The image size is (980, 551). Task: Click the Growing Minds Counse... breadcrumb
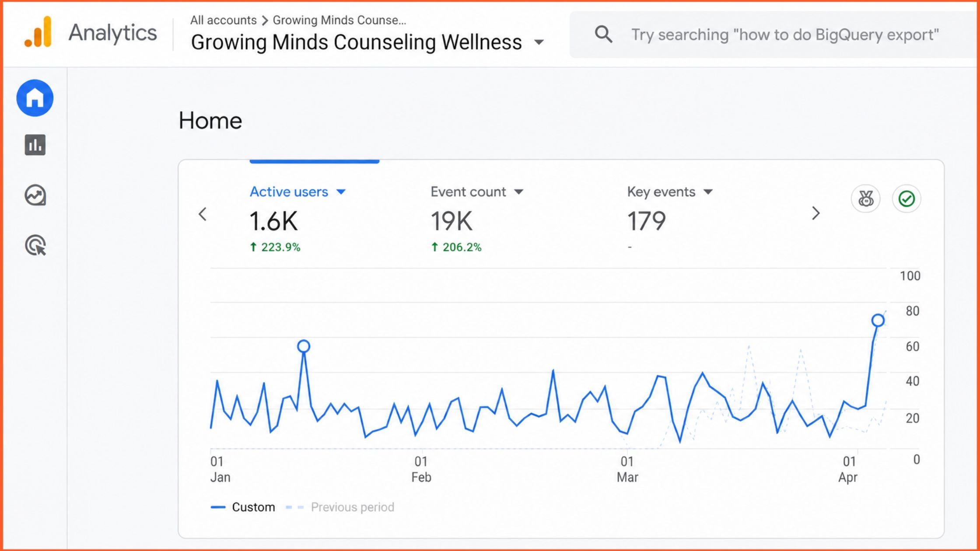click(339, 20)
